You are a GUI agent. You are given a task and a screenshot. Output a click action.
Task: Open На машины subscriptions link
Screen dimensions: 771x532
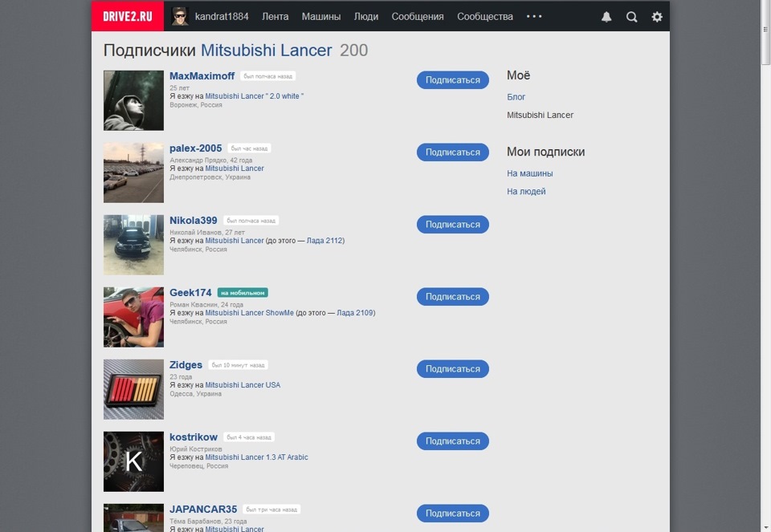[x=529, y=173]
